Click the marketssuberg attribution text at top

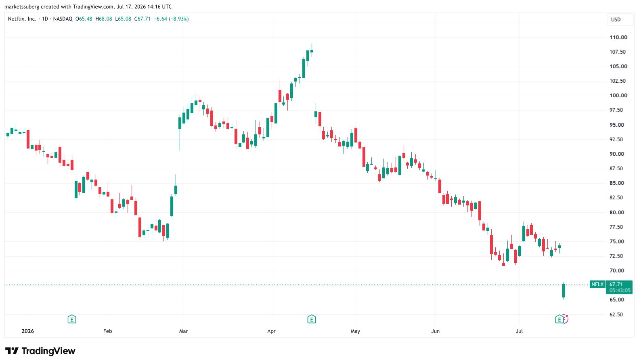click(x=88, y=7)
